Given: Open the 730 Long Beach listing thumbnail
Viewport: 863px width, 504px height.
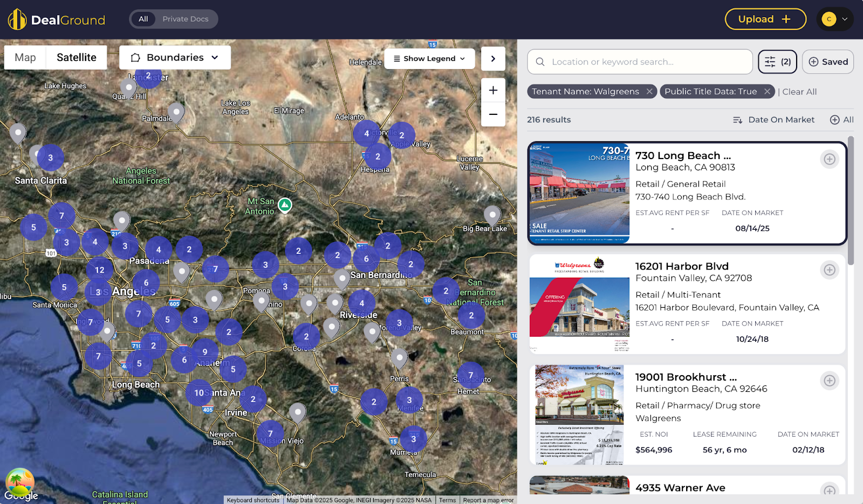Looking at the screenshot, I should 579,193.
